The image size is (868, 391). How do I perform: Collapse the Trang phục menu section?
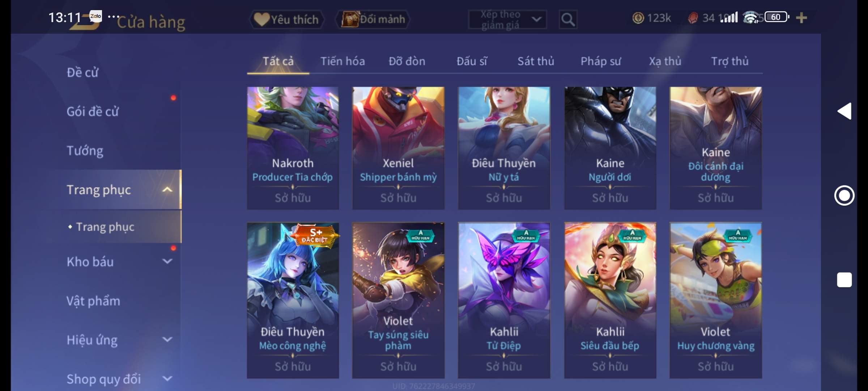[167, 189]
